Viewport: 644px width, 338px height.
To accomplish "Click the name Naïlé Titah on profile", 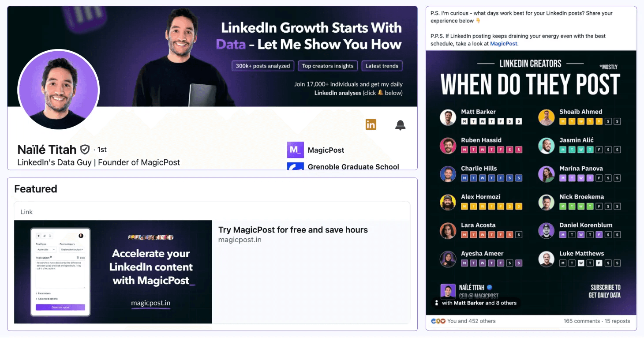I will pos(47,150).
